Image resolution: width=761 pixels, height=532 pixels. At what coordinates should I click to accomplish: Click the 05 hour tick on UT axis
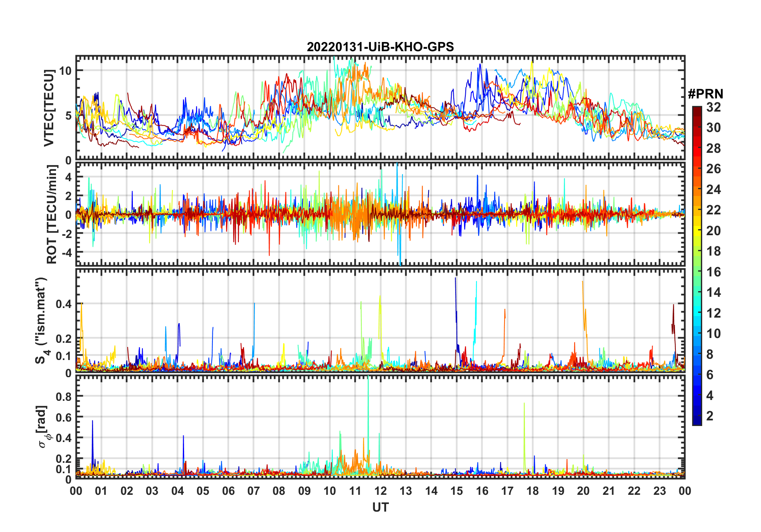(203, 491)
